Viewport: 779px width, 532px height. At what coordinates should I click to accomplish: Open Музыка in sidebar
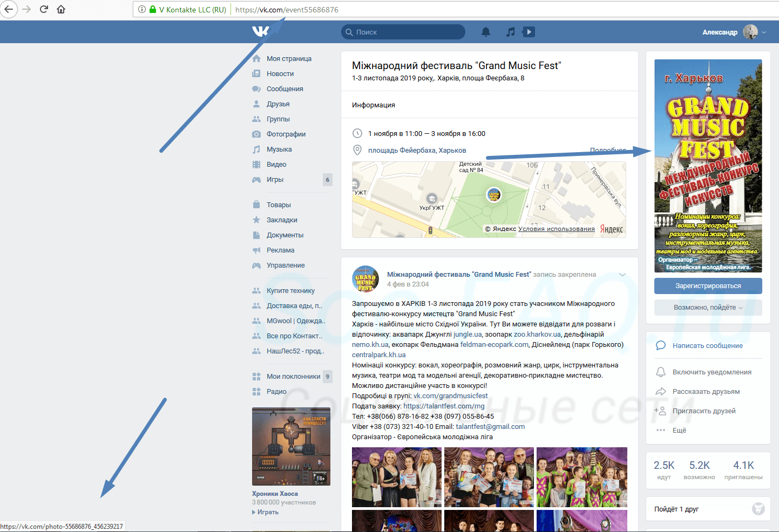[279, 149]
